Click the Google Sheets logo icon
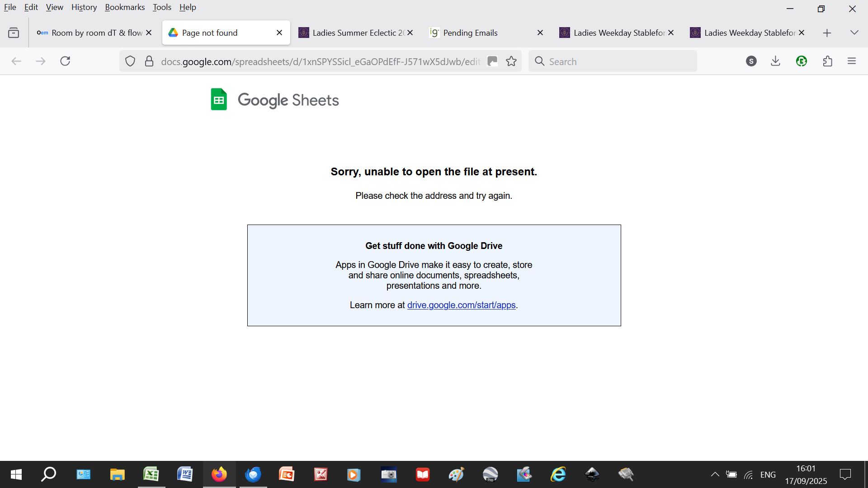 click(x=219, y=99)
